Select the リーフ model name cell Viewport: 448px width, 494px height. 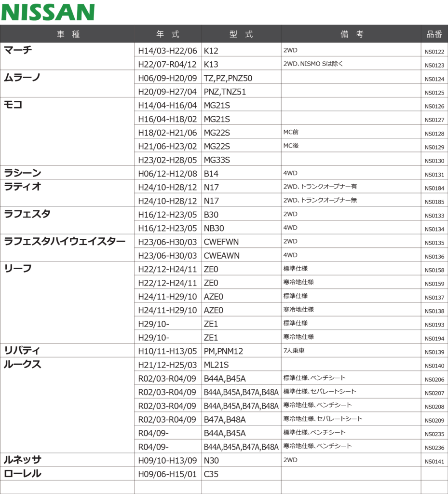click(x=18, y=269)
